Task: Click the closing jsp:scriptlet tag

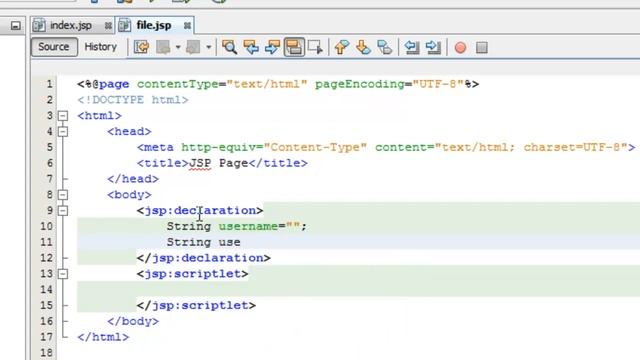Action: [x=196, y=305]
